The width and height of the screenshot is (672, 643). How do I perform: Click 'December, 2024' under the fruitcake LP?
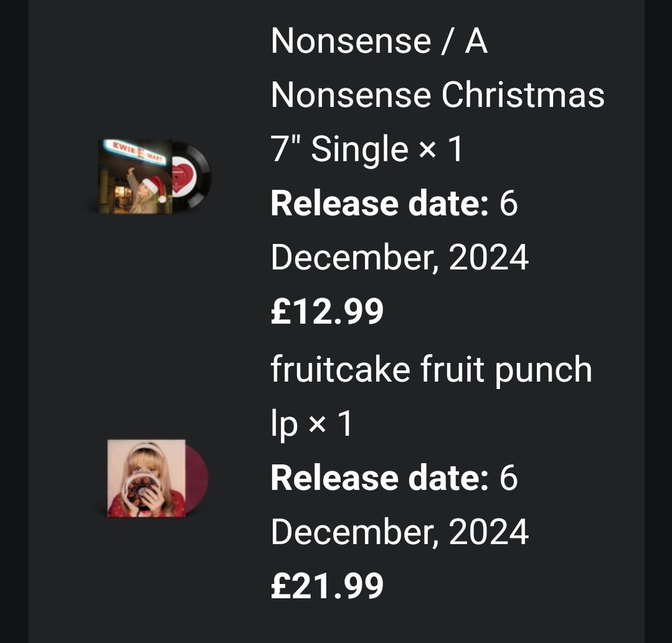pyautogui.click(x=400, y=532)
